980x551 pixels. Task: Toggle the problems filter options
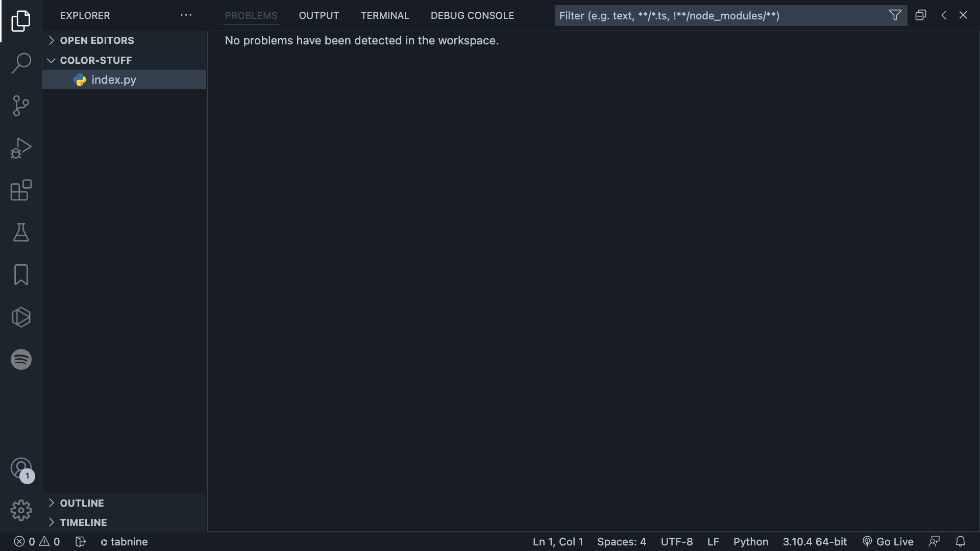click(x=895, y=15)
